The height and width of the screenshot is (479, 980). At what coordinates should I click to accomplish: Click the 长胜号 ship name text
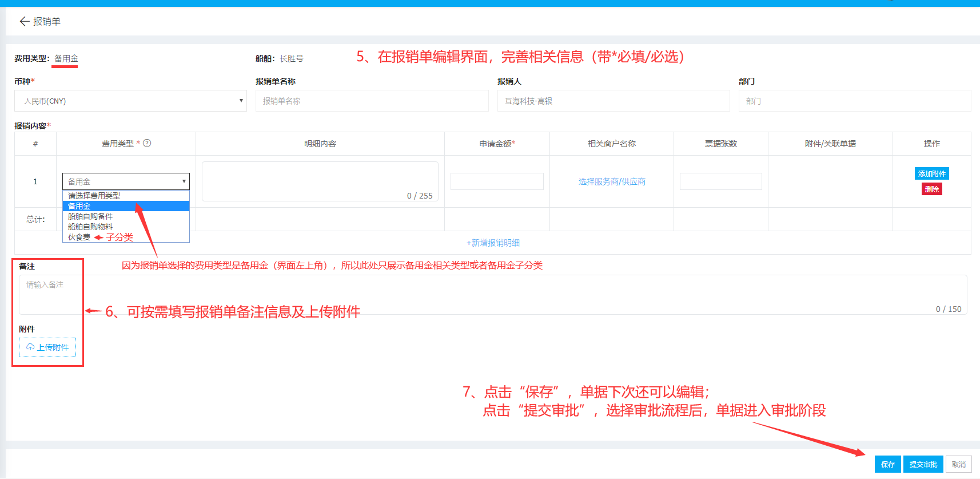[x=292, y=58]
